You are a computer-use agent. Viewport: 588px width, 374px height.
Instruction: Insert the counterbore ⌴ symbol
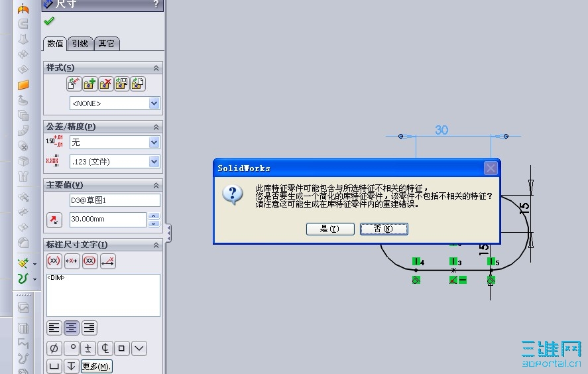click(54, 366)
